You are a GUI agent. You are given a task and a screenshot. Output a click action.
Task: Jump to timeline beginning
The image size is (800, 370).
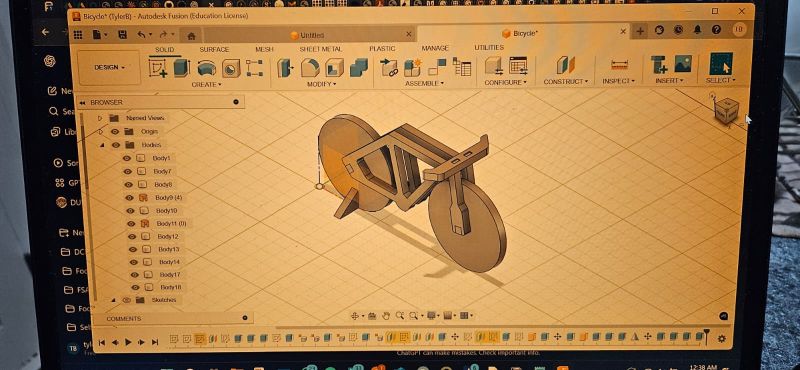(x=102, y=342)
